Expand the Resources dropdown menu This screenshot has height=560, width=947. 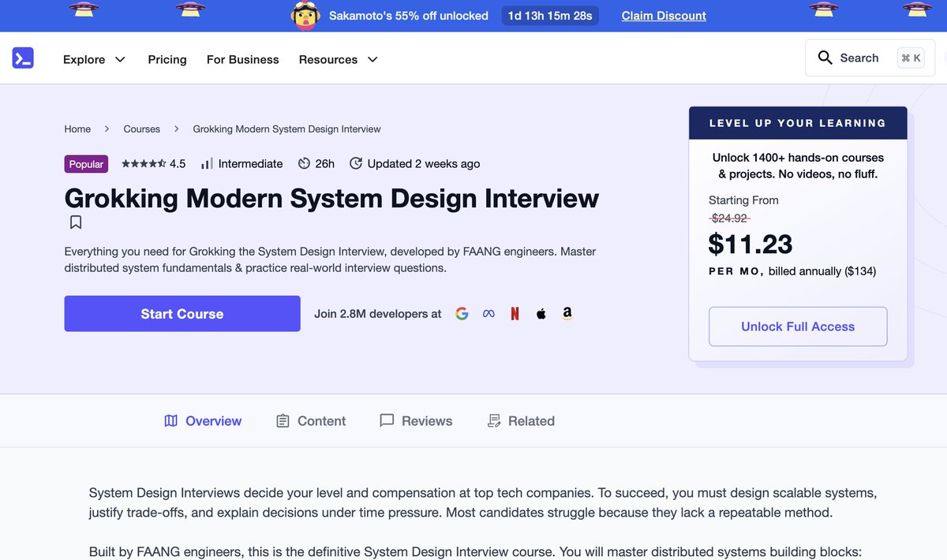pos(339,59)
